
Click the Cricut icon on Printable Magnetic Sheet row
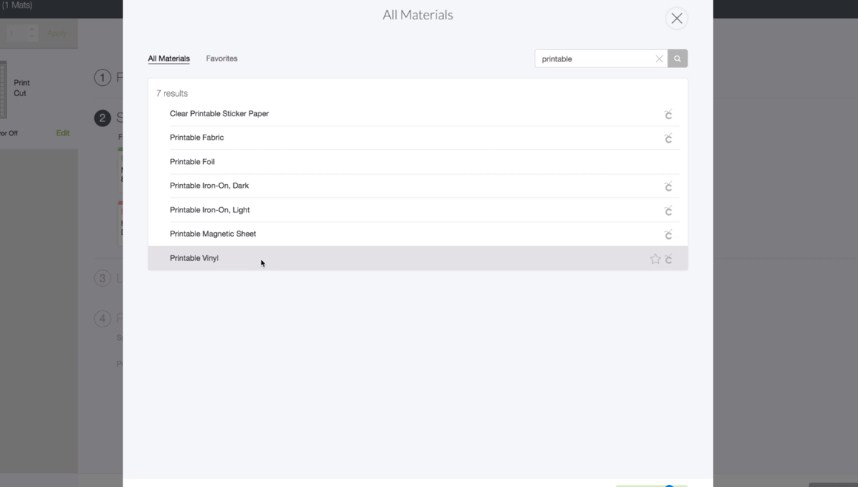click(668, 235)
